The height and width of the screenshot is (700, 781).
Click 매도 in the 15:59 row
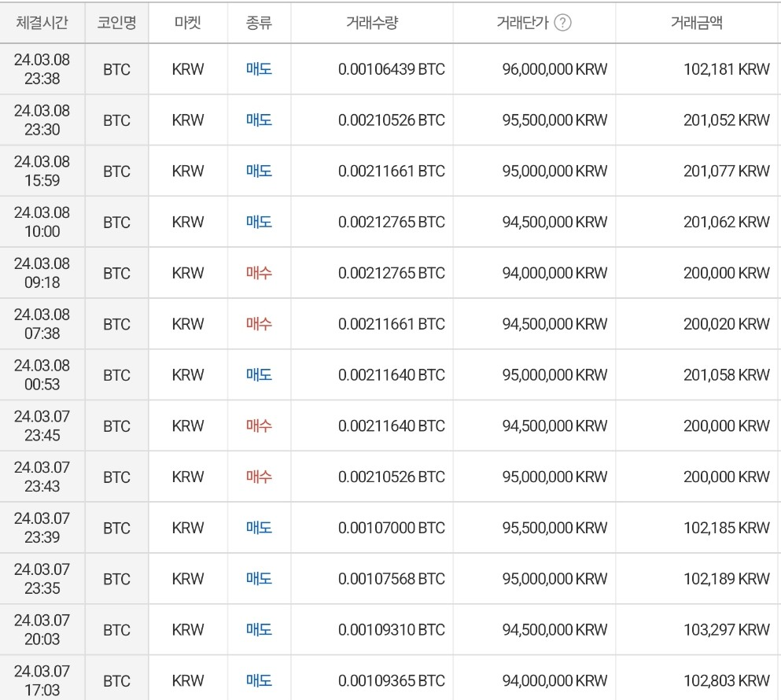(259, 171)
